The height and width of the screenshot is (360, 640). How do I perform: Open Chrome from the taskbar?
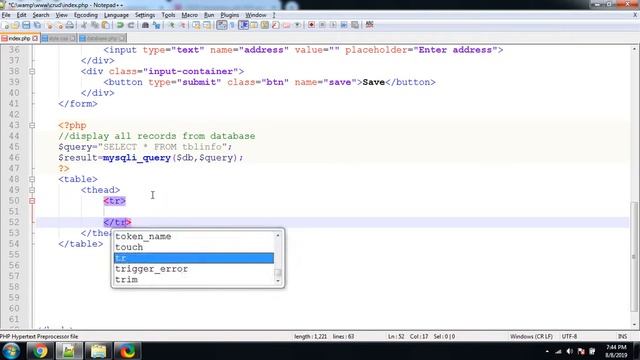coord(40,351)
